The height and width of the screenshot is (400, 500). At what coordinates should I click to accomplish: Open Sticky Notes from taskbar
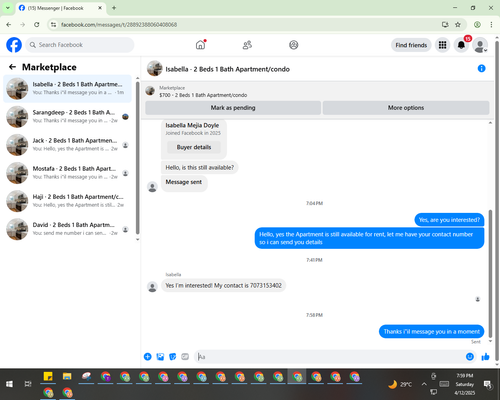(x=48, y=377)
